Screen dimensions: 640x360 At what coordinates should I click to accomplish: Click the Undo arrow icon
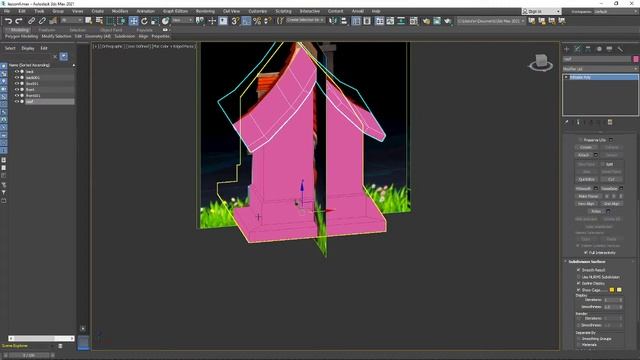[8, 21]
